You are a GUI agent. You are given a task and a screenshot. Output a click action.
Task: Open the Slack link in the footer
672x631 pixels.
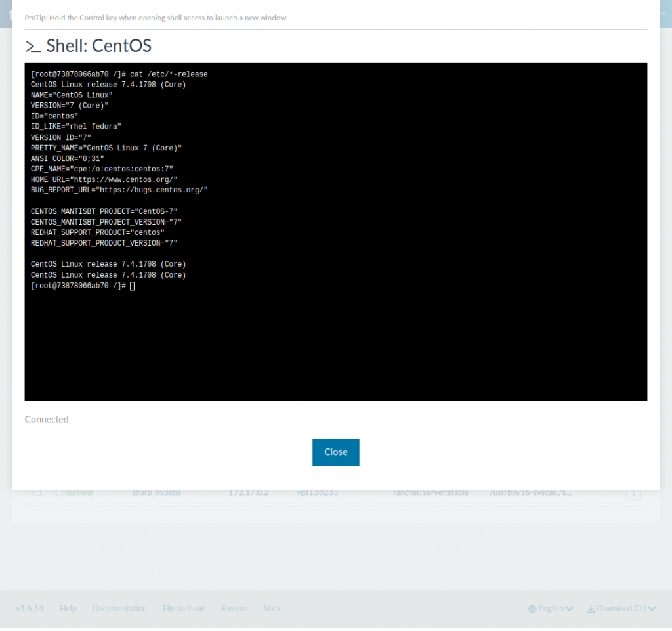click(272, 608)
